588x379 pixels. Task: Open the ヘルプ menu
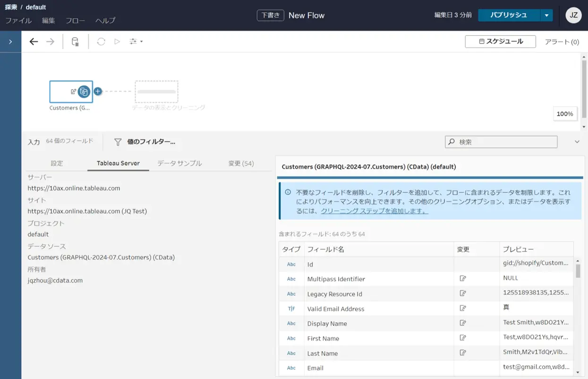point(105,21)
